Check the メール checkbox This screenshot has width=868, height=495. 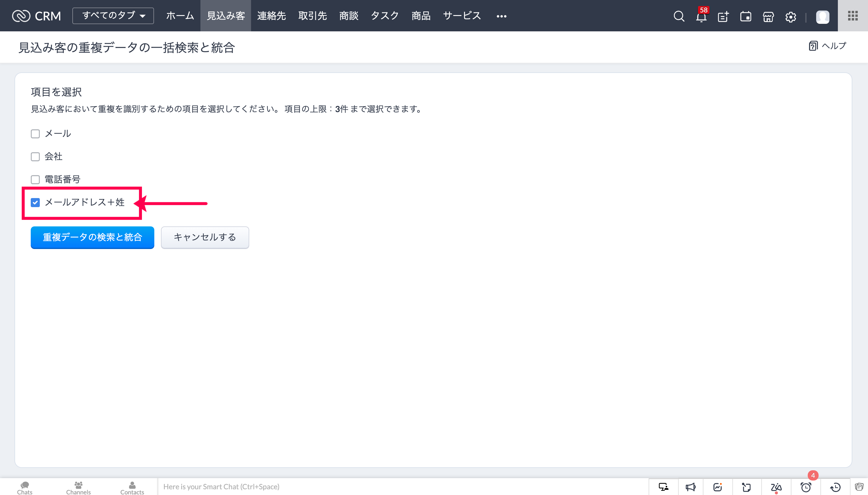tap(35, 134)
